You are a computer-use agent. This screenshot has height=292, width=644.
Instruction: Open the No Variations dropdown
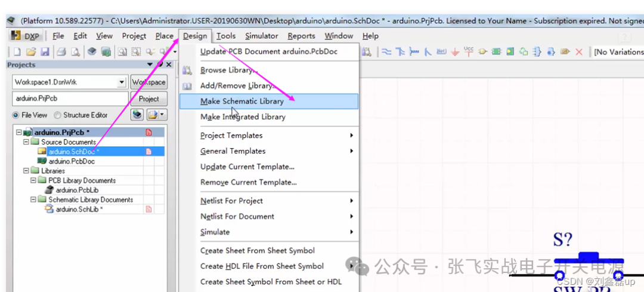tap(618, 52)
